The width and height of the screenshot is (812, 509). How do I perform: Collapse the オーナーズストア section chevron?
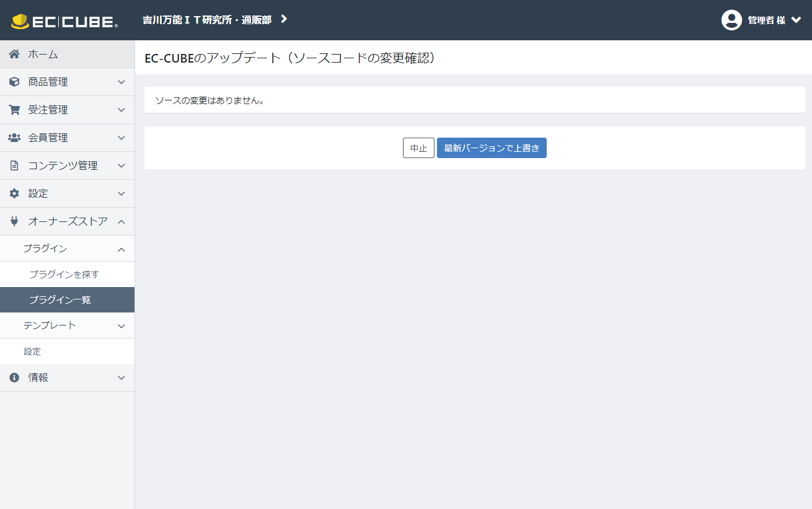point(121,221)
